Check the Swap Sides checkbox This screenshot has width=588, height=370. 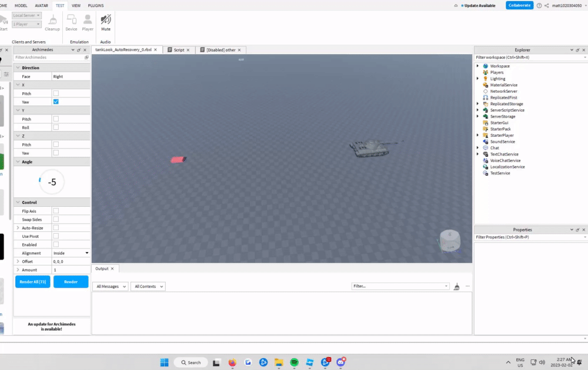[56, 220]
